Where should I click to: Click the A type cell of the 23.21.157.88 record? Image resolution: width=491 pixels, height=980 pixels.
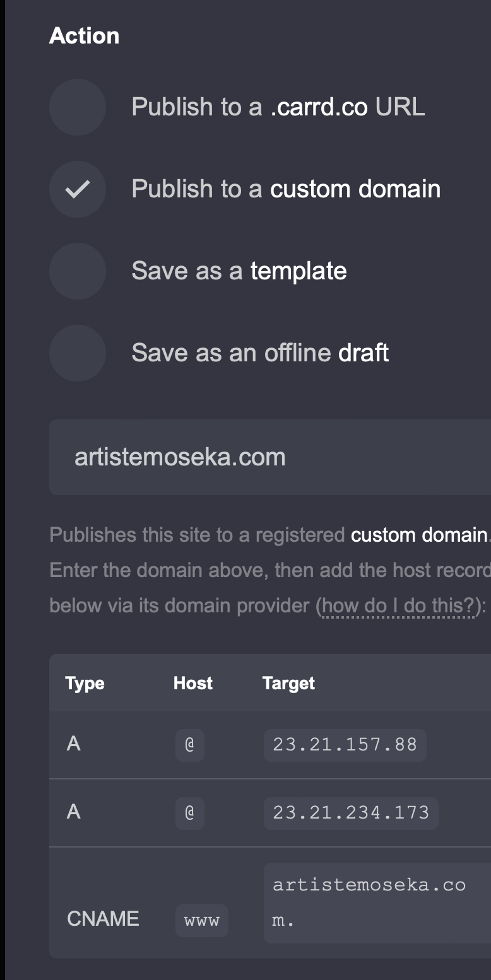click(x=74, y=744)
